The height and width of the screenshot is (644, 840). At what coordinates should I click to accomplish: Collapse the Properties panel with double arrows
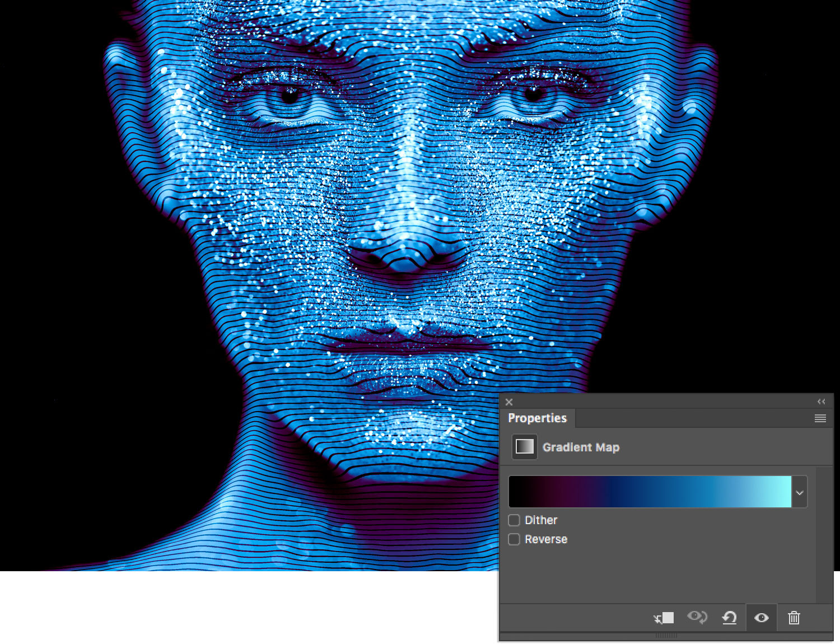click(x=822, y=402)
